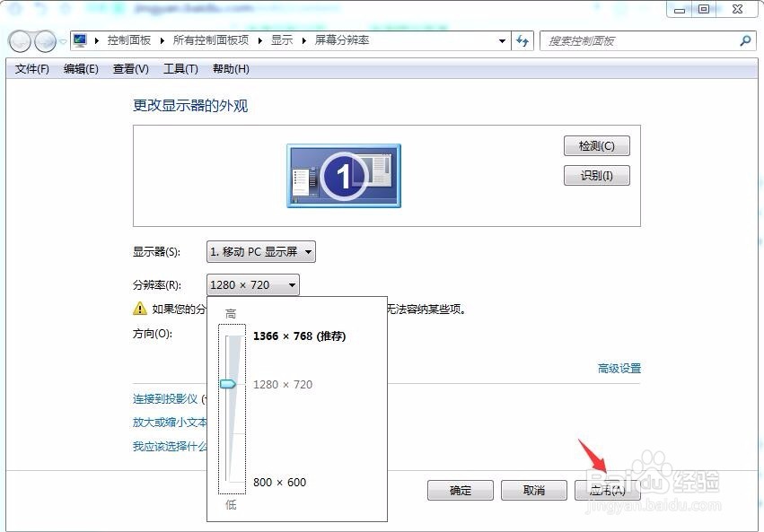Open the 连接到投影仪 link
Screen dimensions: 764x532
(x=165, y=399)
